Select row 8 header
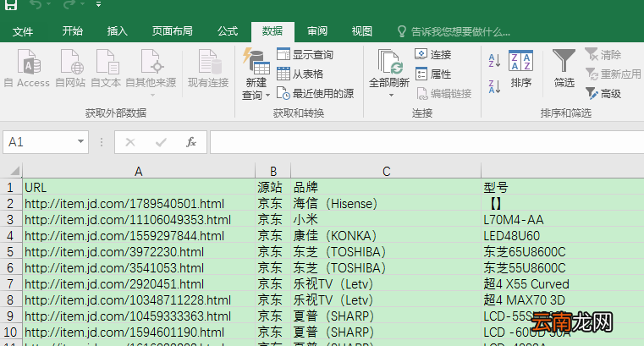 (10, 300)
